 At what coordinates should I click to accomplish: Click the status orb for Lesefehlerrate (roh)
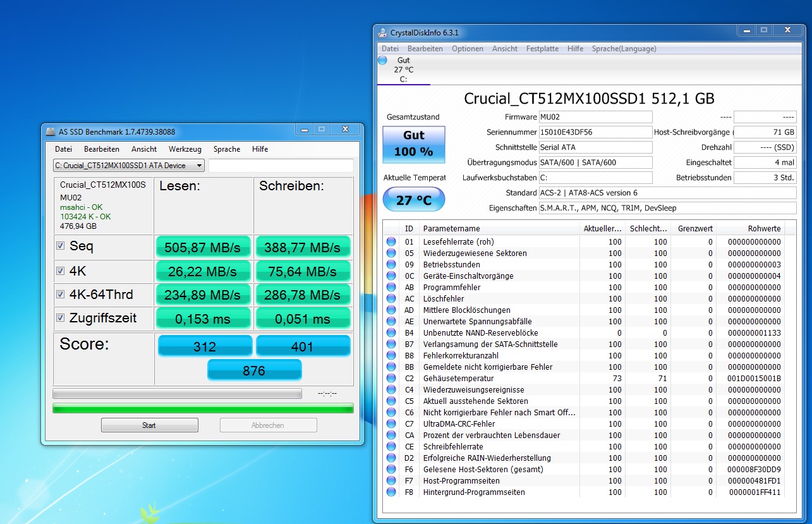[391, 241]
